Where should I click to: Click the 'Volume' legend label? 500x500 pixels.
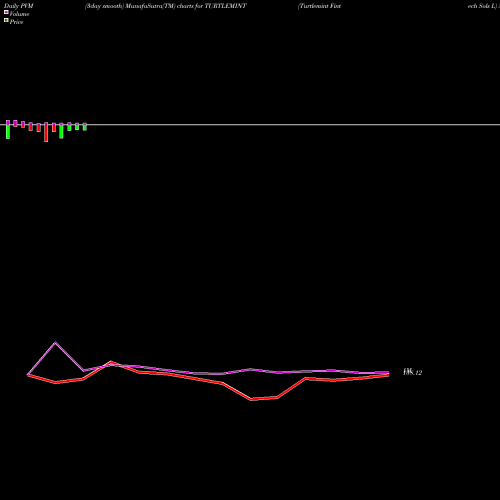(19, 14)
